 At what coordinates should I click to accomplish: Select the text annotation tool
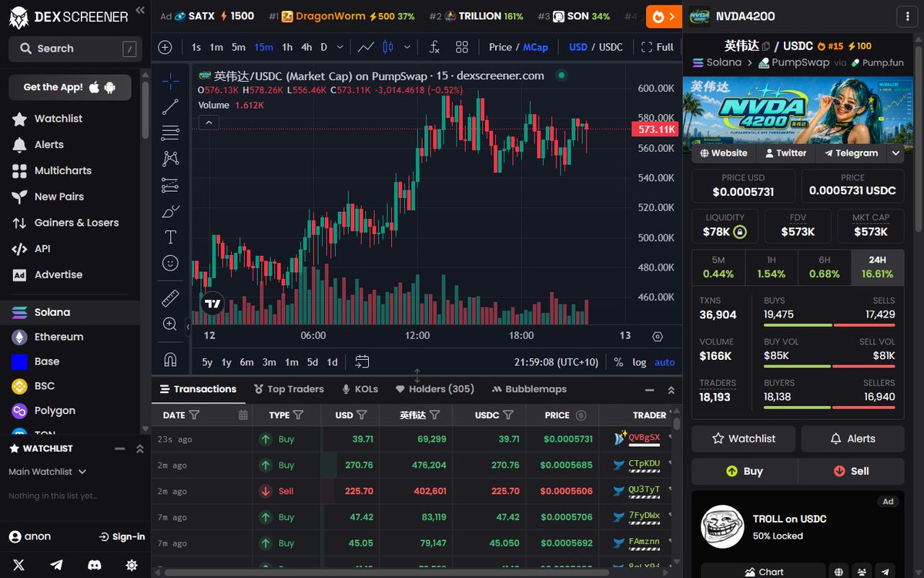tap(170, 237)
